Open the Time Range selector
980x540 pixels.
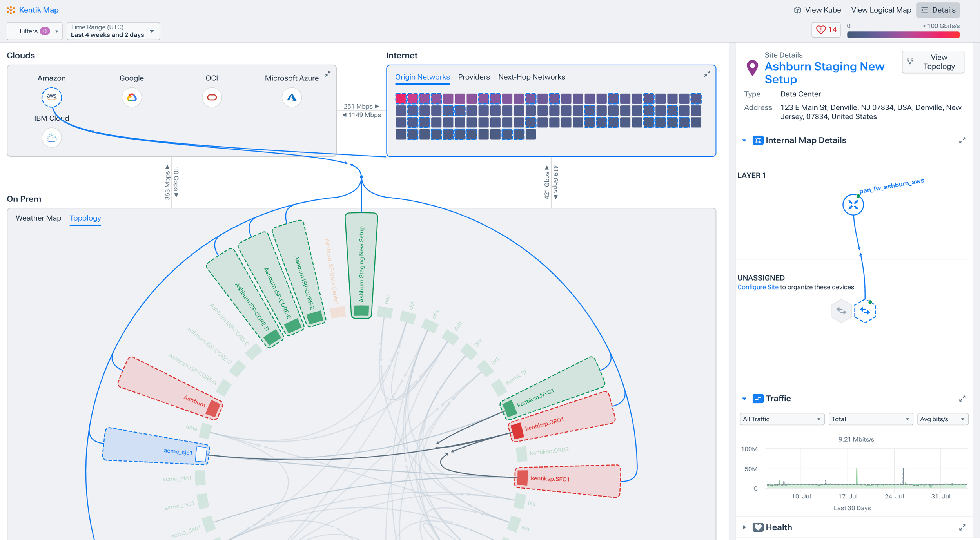[113, 31]
